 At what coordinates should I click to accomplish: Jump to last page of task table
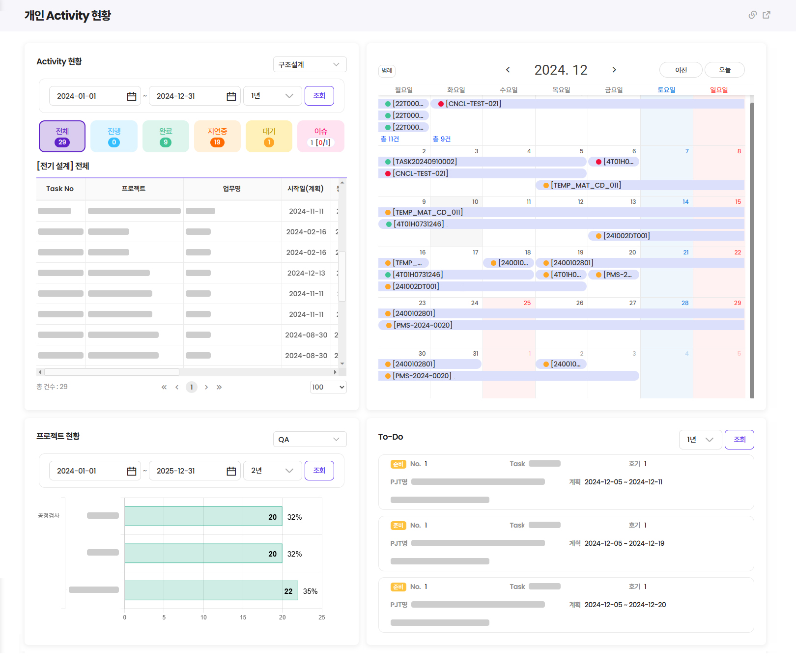(219, 387)
